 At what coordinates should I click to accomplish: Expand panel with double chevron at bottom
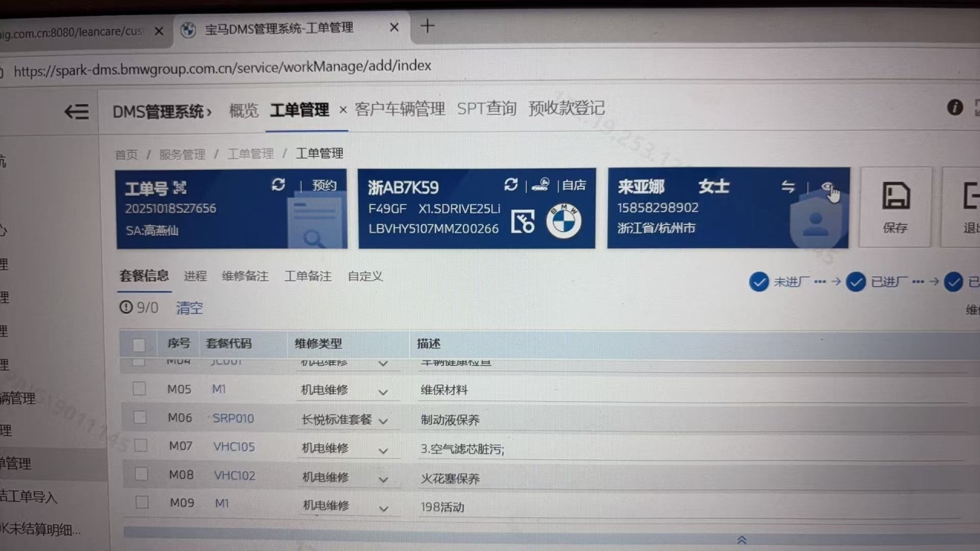click(x=741, y=540)
